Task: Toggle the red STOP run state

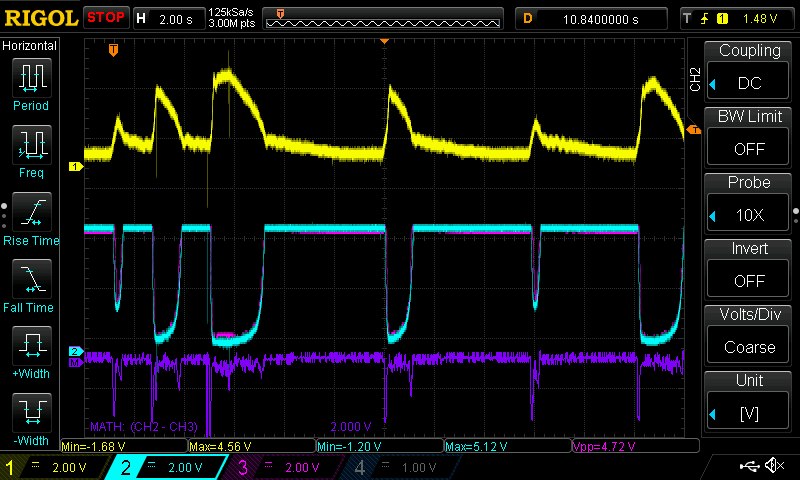Action: [x=105, y=17]
